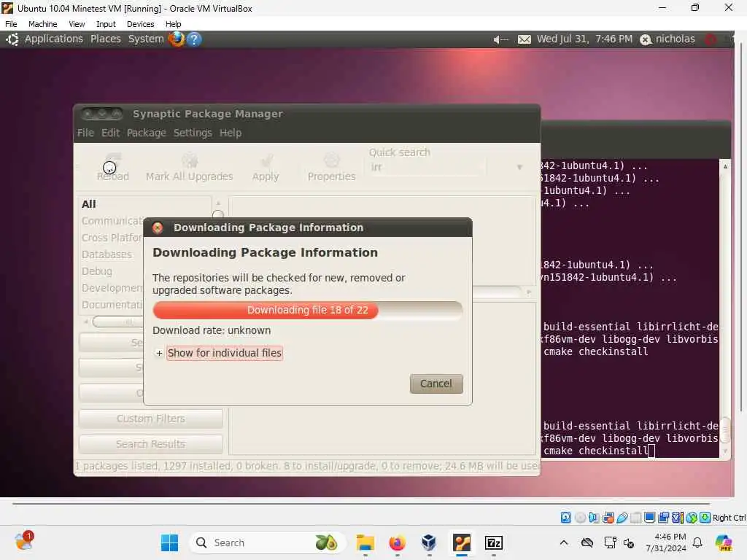The image size is (747, 560).
Task: Open the VirtualBox Help menu
Action: tap(174, 24)
